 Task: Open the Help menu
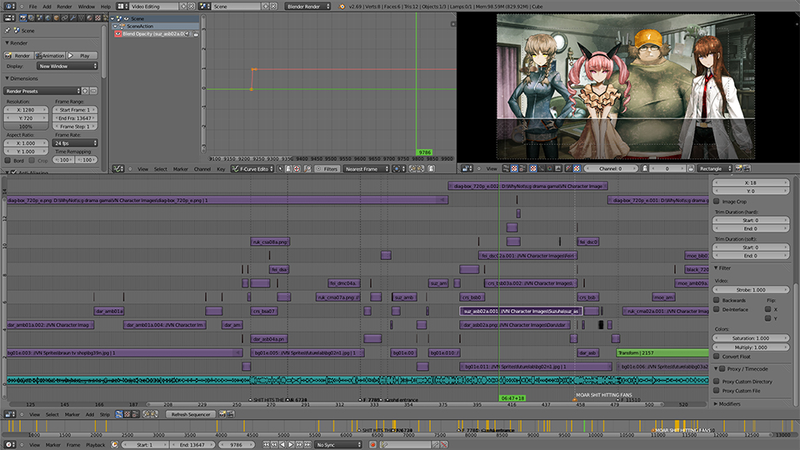tap(105, 7)
